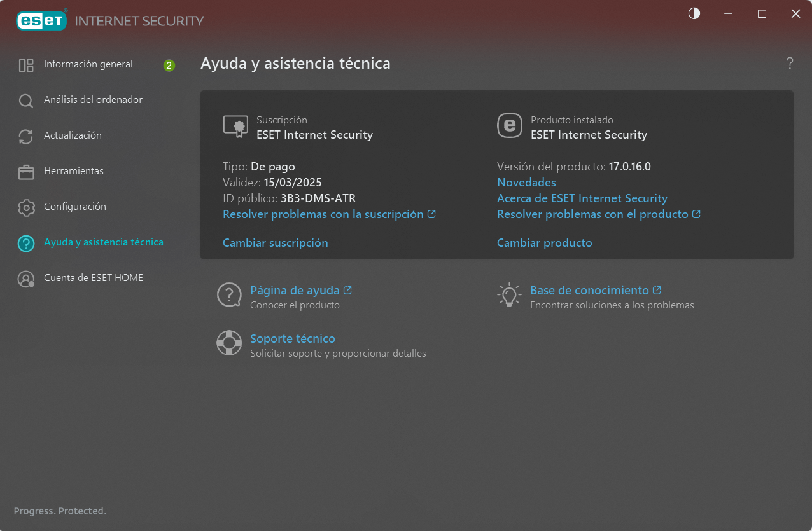Click 'Conocer el producto' description text
The height and width of the screenshot is (531, 812).
(295, 305)
